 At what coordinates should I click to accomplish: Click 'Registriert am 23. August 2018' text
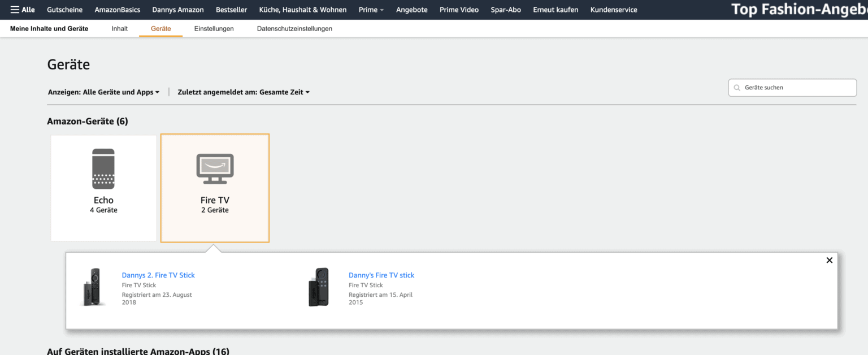point(157,298)
